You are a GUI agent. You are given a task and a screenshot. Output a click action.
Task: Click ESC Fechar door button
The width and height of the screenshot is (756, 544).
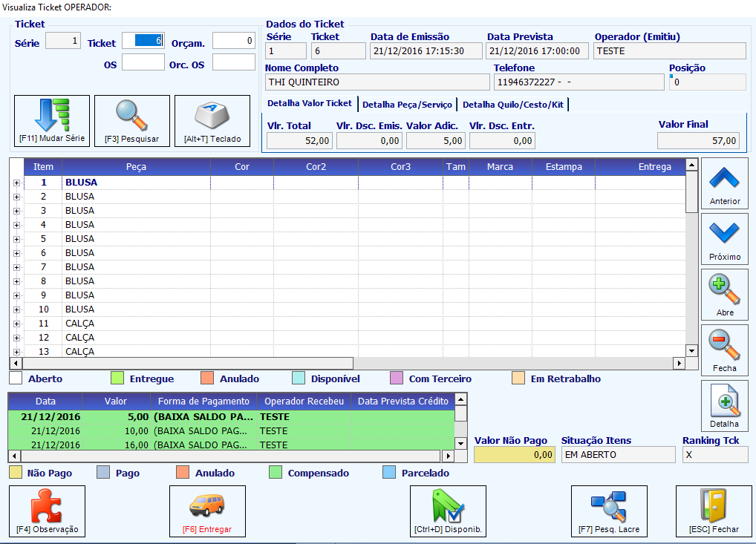click(714, 511)
